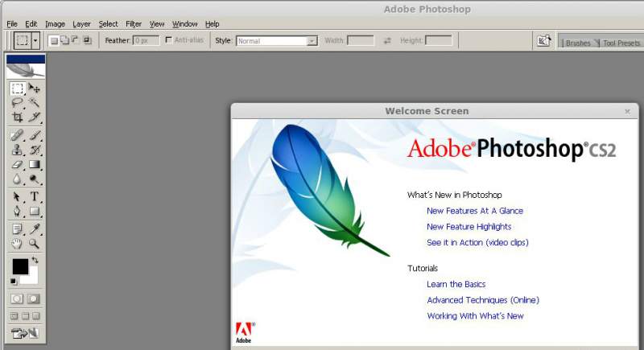Open the Bridge icon in options bar
644x350 pixels.
pyautogui.click(x=544, y=40)
